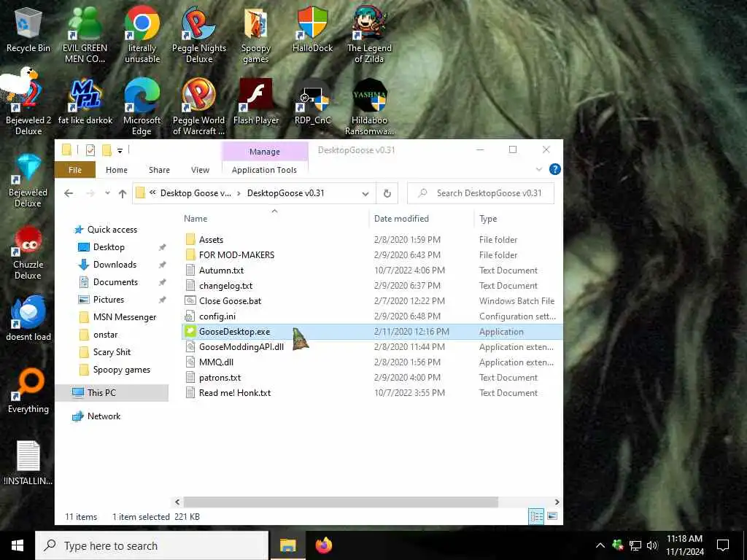Sort files by the Name column header
This screenshot has width=747, height=560.
196,219
